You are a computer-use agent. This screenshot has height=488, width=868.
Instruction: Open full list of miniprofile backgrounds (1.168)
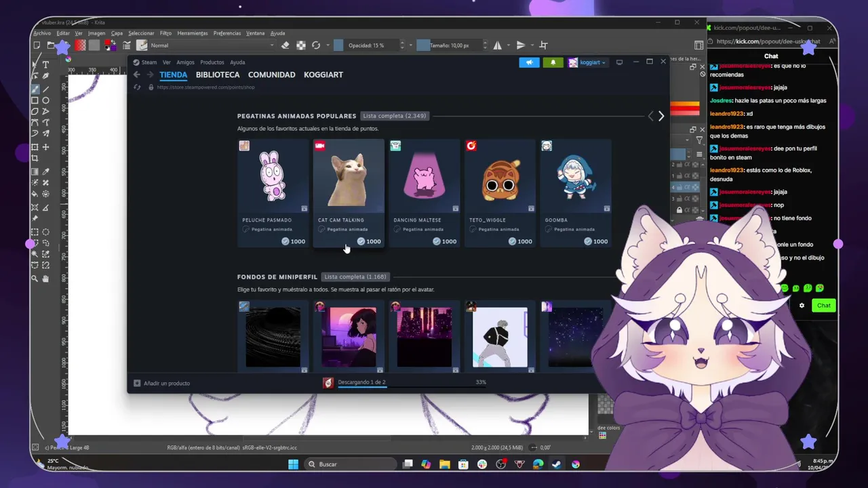tap(355, 277)
